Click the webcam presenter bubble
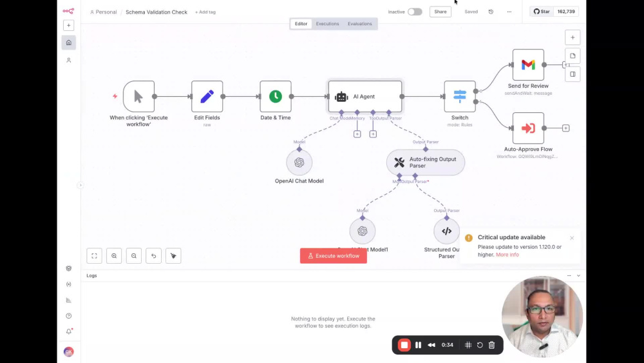Viewport: 644px width, 363px height. tap(542, 317)
